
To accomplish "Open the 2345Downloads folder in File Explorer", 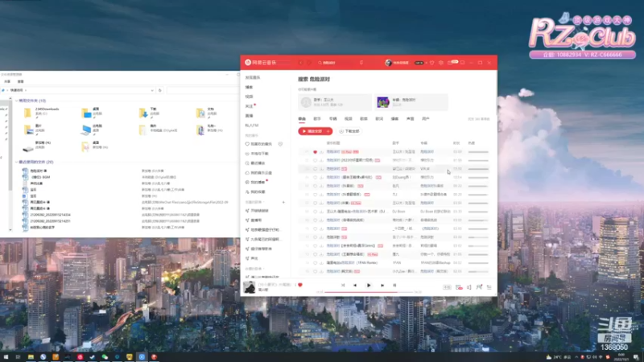I will click(x=43, y=112).
